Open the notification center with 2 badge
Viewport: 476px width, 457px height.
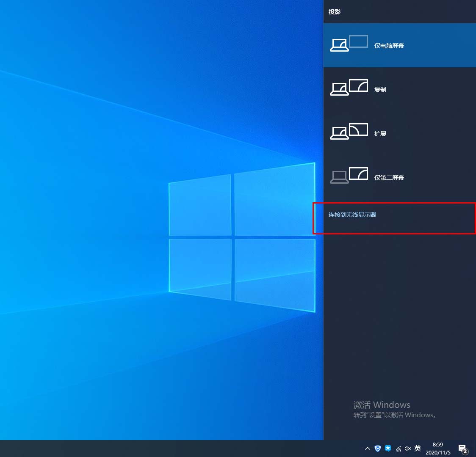coord(463,449)
